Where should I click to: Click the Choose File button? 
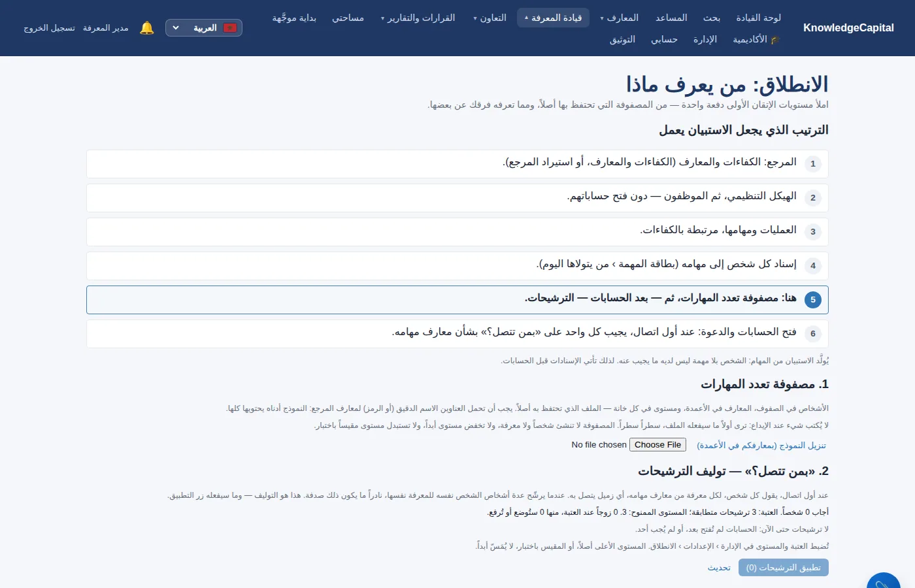coord(657,445)
